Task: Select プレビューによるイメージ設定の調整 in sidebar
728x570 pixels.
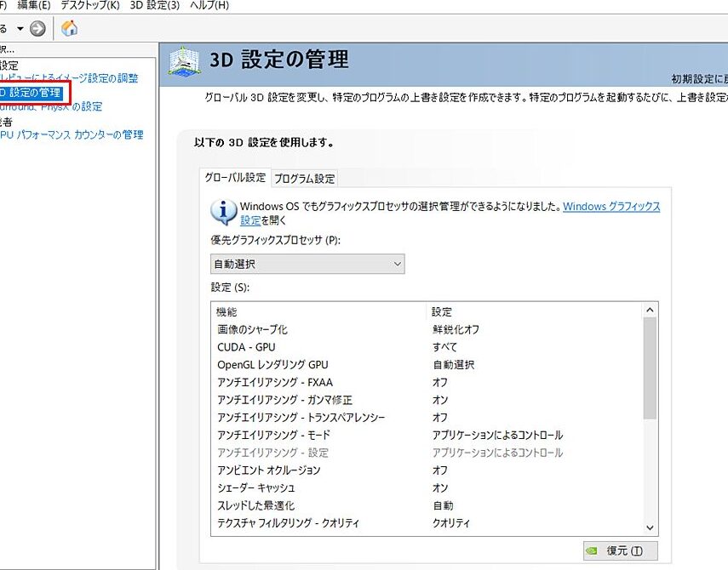Action: [x=69, y=78]
